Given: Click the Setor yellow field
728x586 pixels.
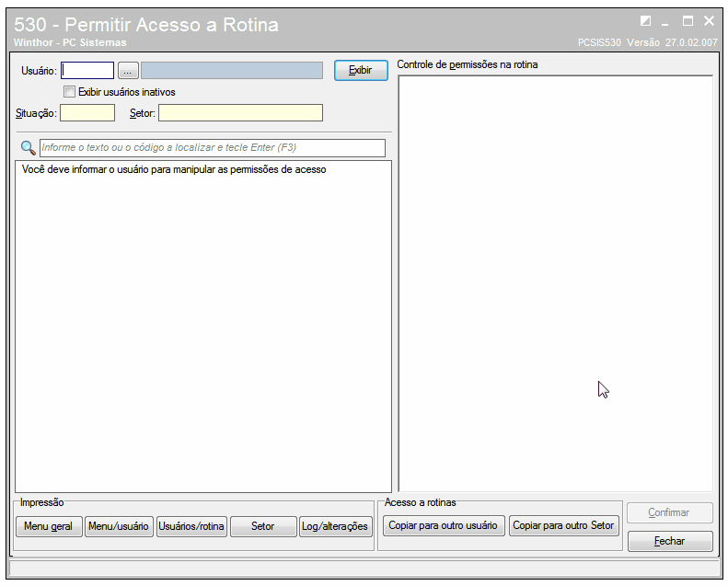Looking at the screenshot, I should pyautogui.click(x=240, y=113).
